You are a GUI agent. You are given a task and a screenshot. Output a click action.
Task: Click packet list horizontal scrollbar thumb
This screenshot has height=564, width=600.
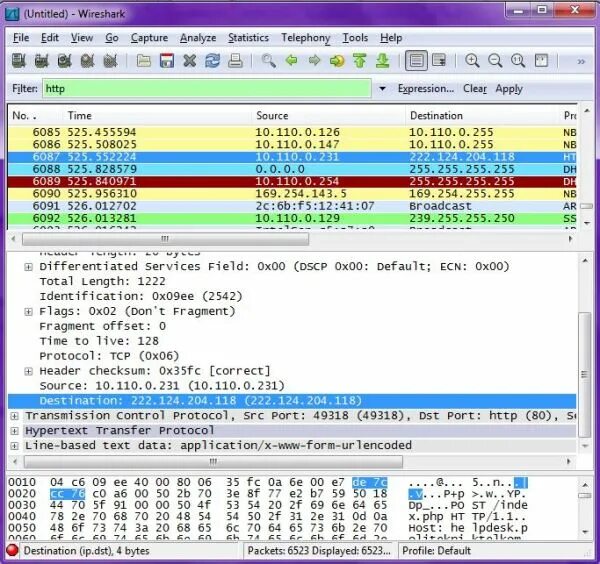click(165, 239)
